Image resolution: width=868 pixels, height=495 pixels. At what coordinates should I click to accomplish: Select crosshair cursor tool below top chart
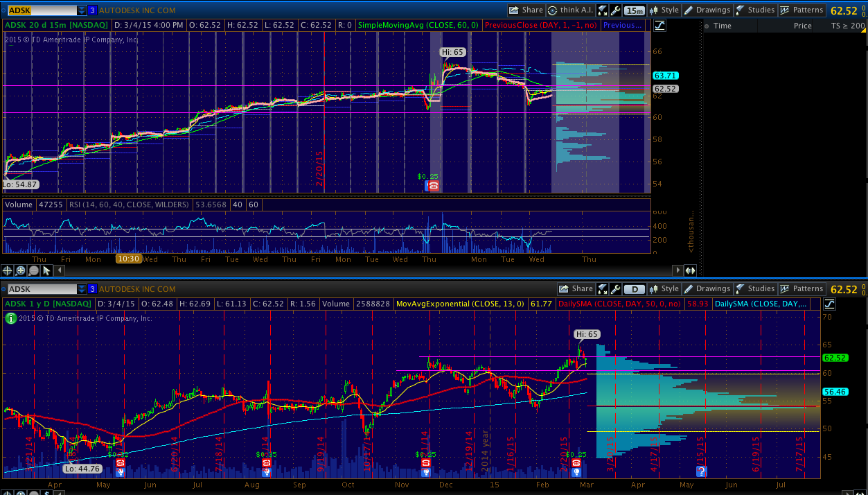(x=8, y=270)
